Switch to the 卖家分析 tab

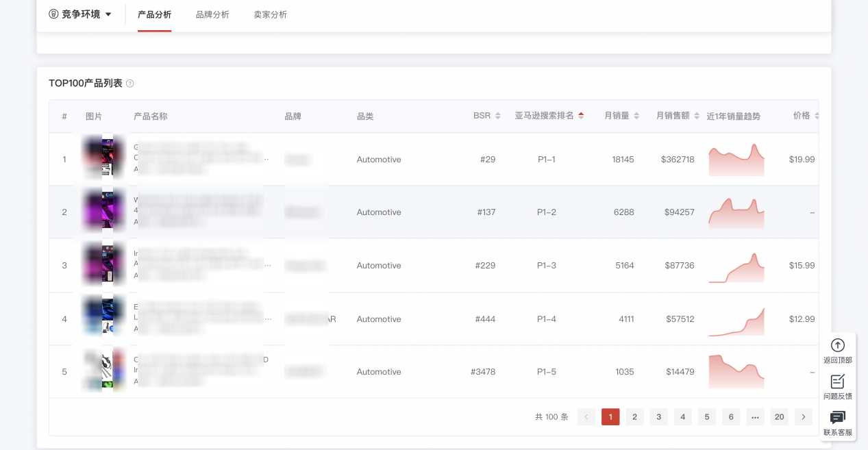pyautogui.click(x=270, y=14)
